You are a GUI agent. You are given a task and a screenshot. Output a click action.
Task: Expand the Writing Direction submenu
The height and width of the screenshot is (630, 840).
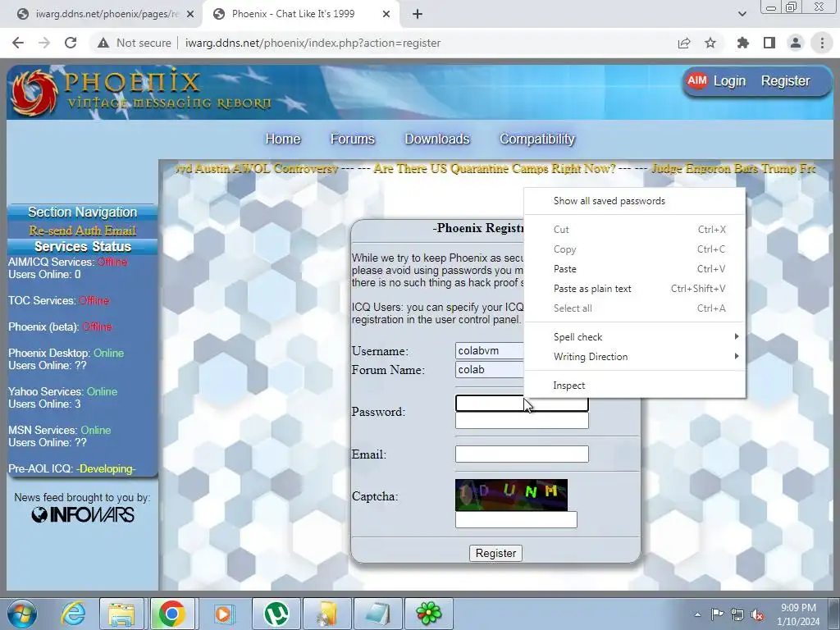[635, 357]
